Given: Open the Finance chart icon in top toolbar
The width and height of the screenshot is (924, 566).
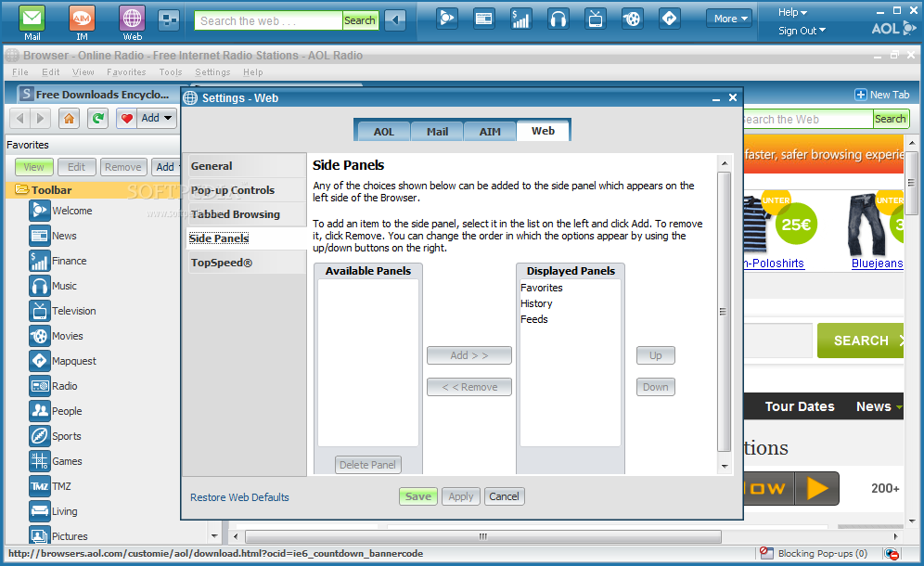Looking at the screenshot, I should (x=521, y=19).
